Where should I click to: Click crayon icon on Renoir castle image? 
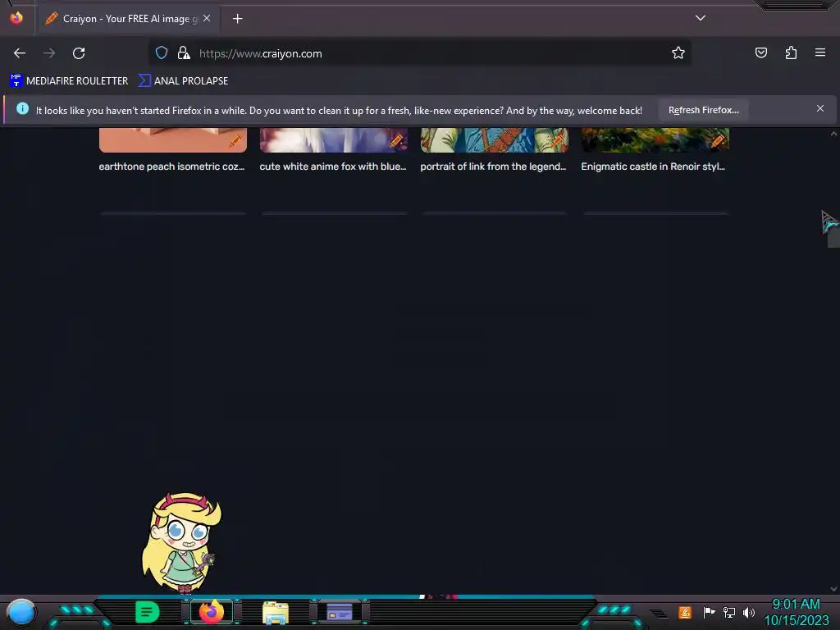[x=717, y=141]
